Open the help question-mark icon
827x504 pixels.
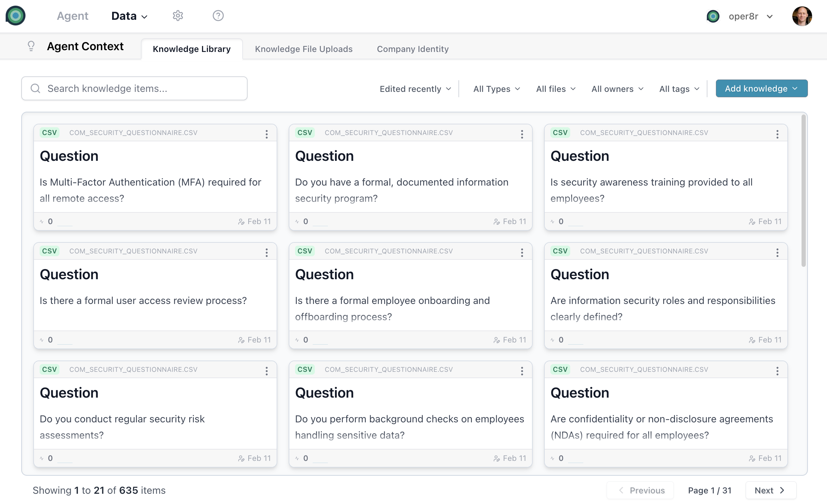[x=218, y=16]
